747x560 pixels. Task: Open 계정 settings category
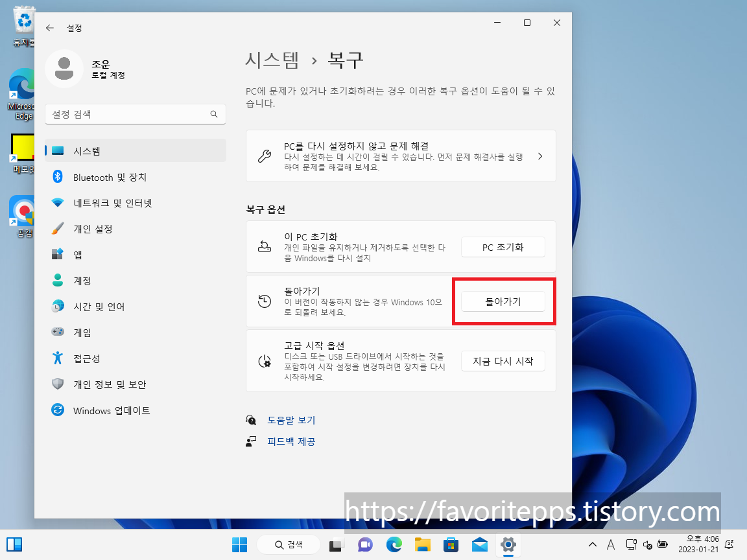(136, 281)
